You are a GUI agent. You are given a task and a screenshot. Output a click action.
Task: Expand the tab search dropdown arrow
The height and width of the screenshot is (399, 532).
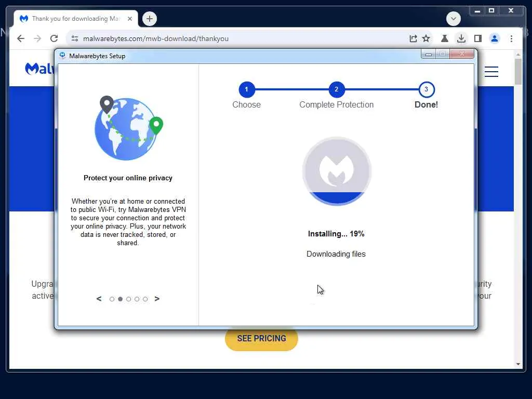tap(453, 19)
